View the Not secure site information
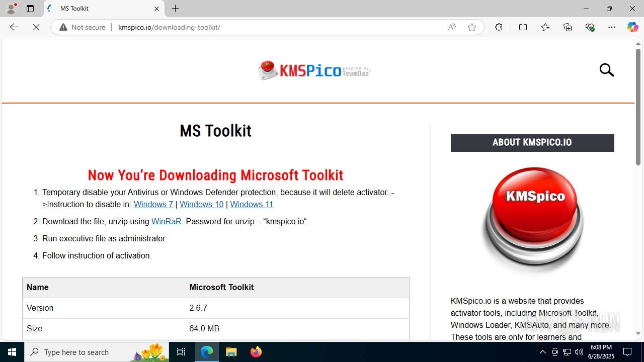 pyautogui.click(x=83, y=27)
